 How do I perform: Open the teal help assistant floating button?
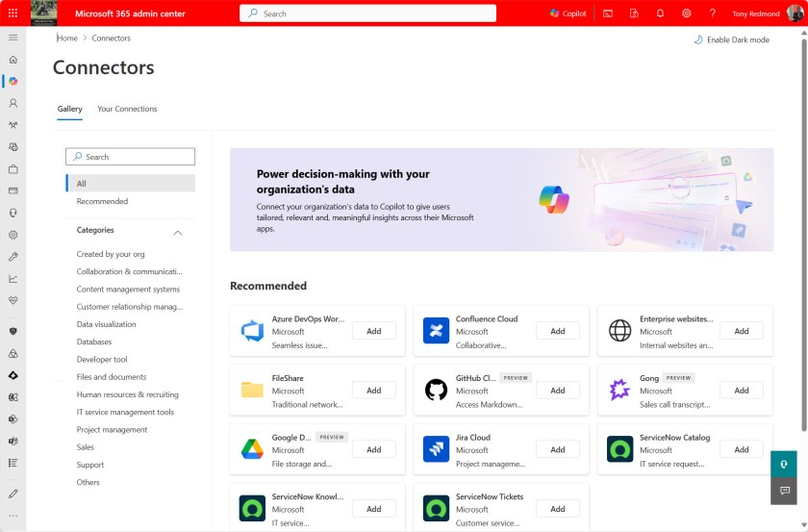click(784, 464)
